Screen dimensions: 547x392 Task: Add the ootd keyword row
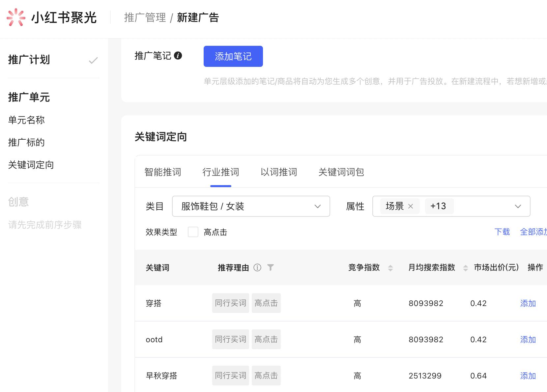click(528, 340)
